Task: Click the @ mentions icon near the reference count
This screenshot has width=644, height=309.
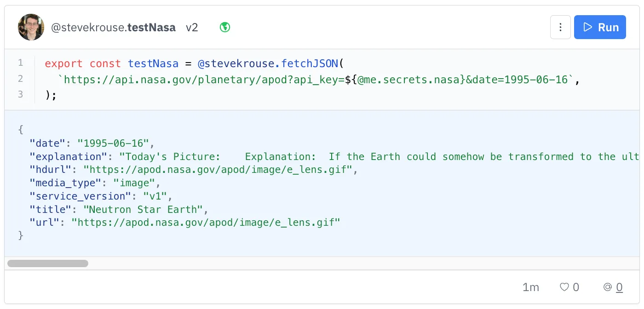Action: 607,287
